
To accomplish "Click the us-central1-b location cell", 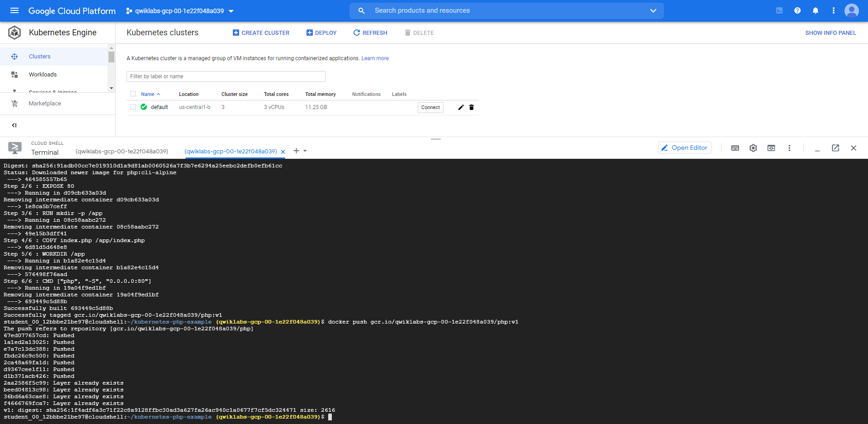I will [195, 107].
